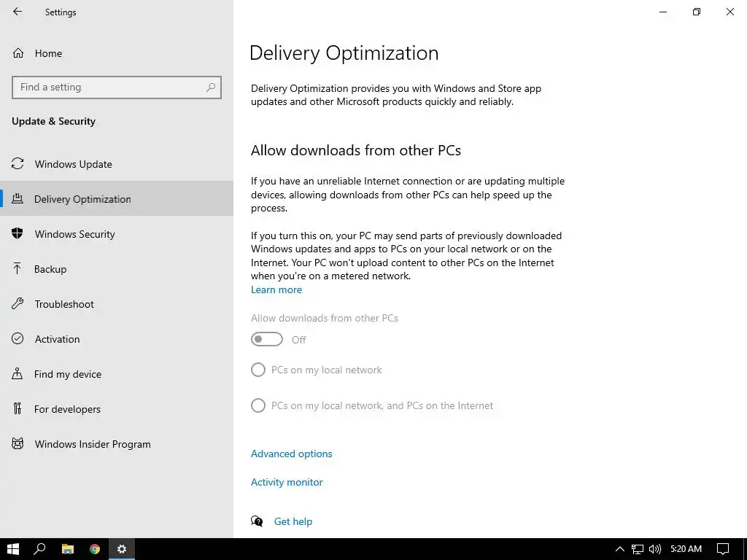Screen dimensions: 747x560
Task: Go to the Home icon in sidebar
Action: 18,52
